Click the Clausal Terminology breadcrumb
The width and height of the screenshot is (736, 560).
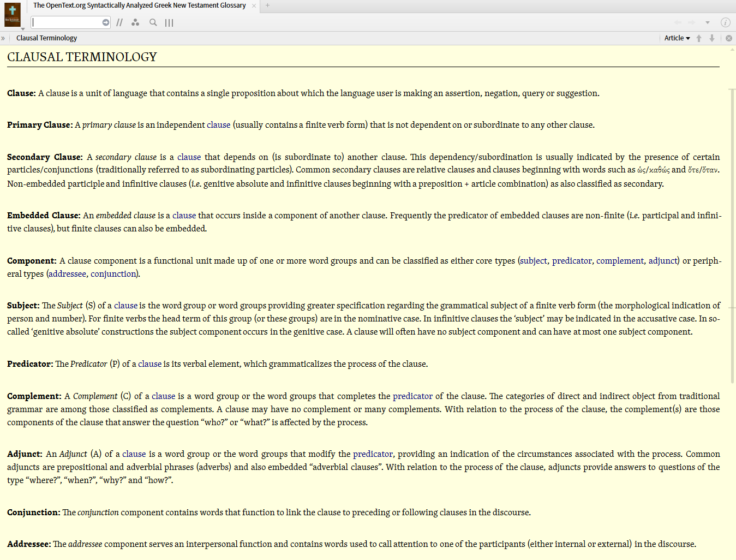click(46, 38)
